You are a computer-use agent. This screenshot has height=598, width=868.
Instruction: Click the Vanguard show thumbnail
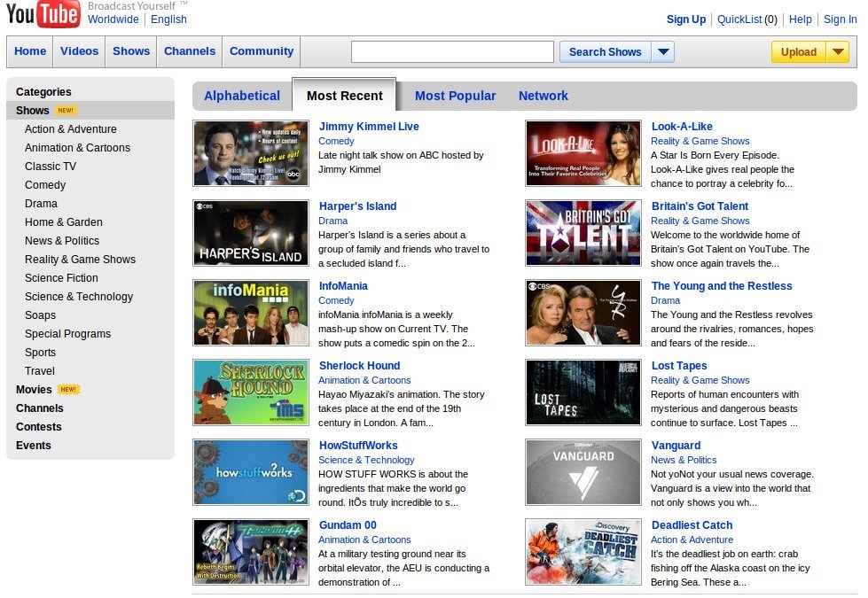(583, 472)
